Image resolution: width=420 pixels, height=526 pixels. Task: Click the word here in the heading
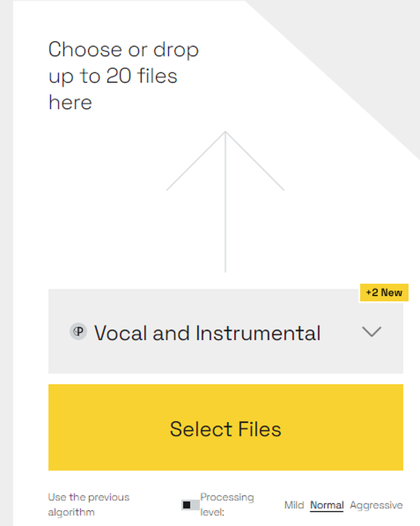pyautogui.click(x=70, y=103)
